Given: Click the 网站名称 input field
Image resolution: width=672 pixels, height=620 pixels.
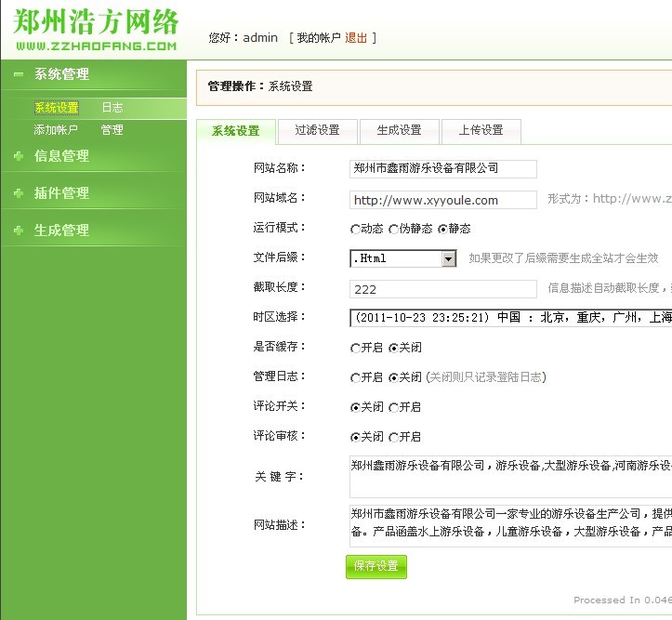Looking at the screenshot, I should (443, 169).
